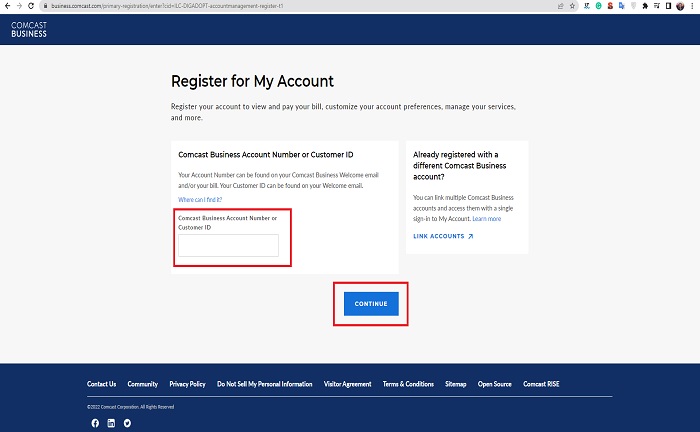700x432 pixels.
Task: Go back with the browser back arrow
Action: coord(7,6)
